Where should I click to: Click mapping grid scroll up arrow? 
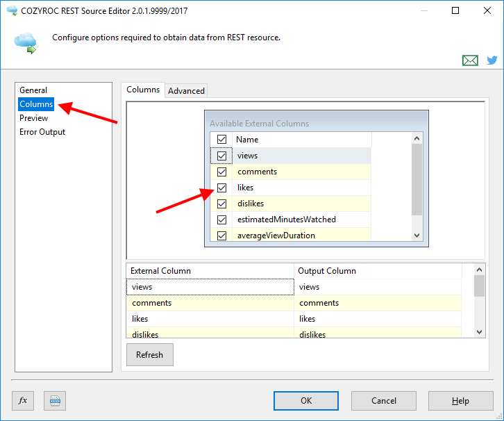(x=479, y=270)
